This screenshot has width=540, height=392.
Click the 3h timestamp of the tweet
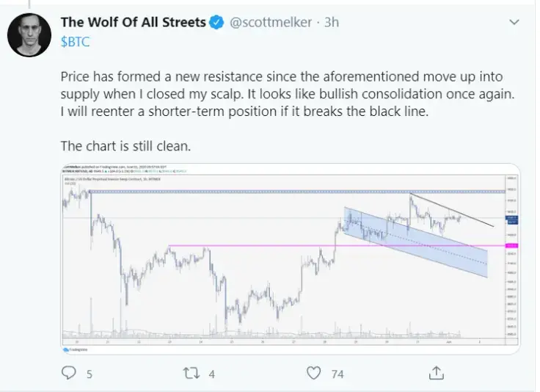[331, 23]
